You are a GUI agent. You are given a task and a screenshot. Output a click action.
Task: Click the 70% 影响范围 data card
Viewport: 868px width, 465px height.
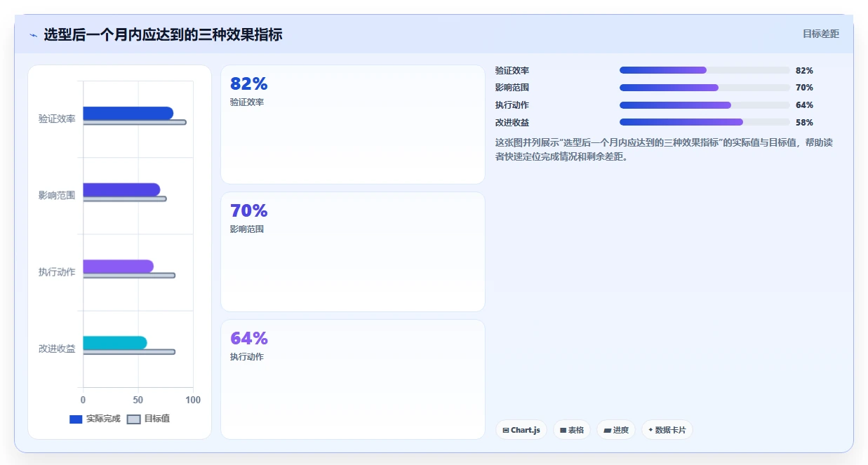click(353, 252)
